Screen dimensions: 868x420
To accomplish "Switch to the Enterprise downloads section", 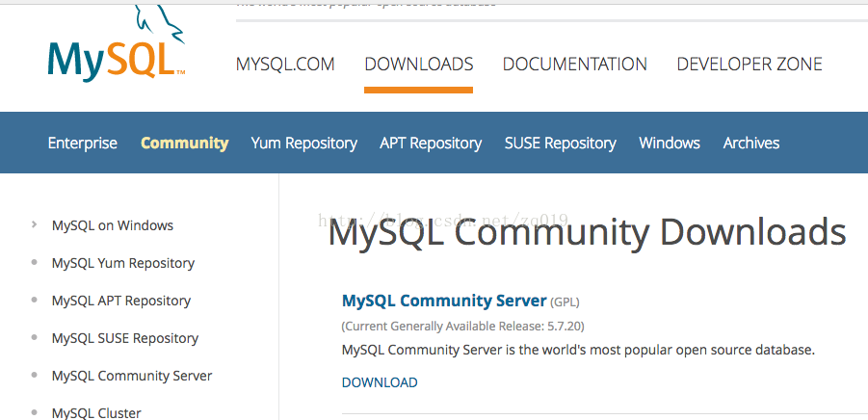I will point(83,144).
